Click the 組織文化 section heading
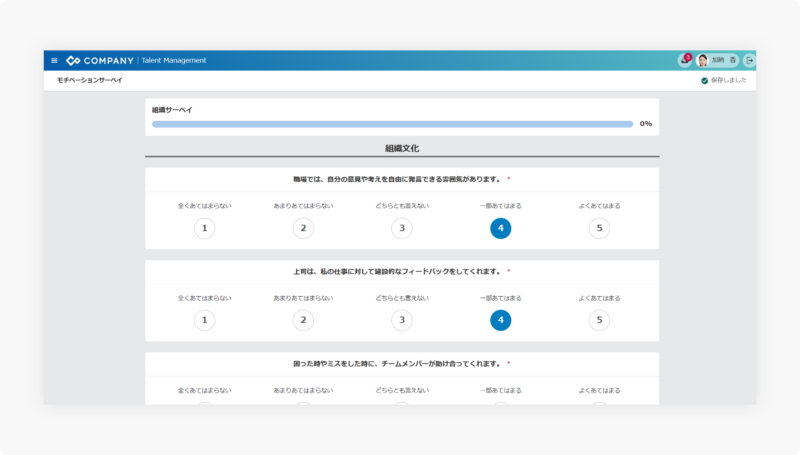The image size is (800, 455). (x=401, y=148)
